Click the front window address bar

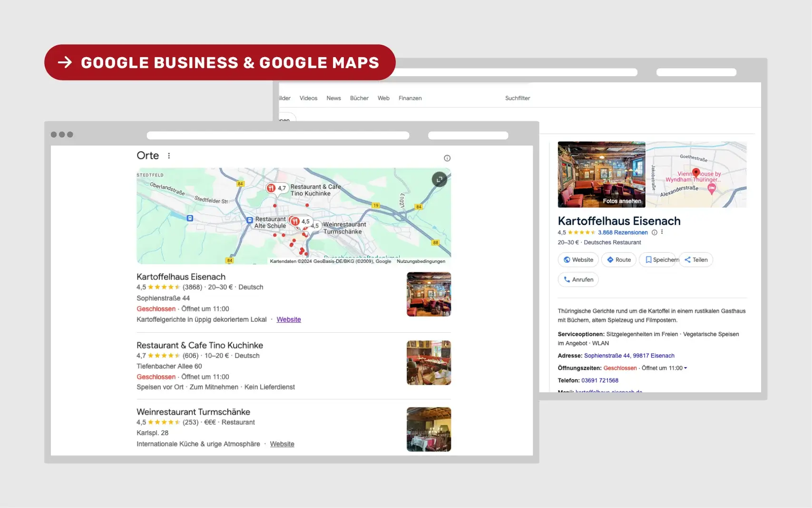(x=278, y=135)
